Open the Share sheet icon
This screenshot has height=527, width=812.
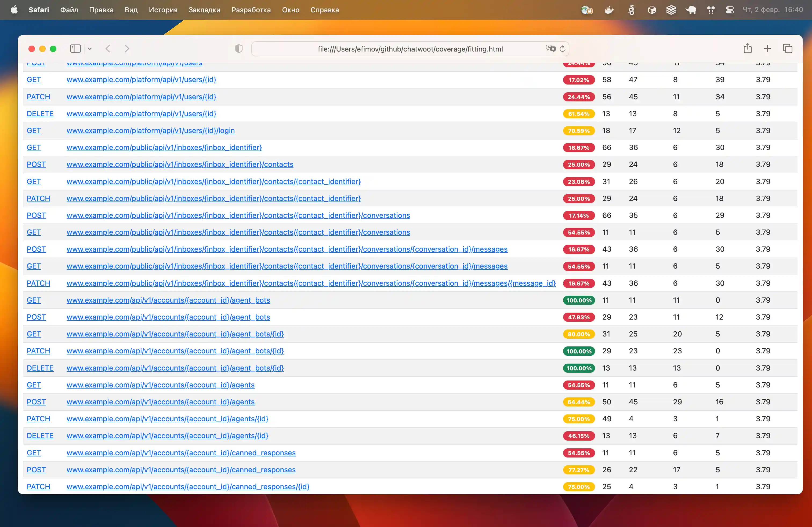748,48
